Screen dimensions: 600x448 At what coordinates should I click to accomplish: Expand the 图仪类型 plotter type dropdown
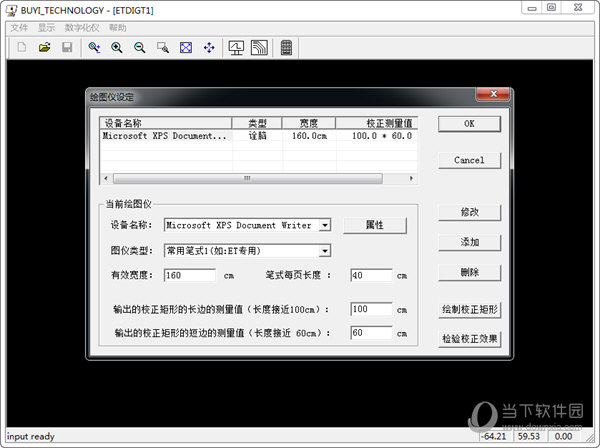pos(325,251)
